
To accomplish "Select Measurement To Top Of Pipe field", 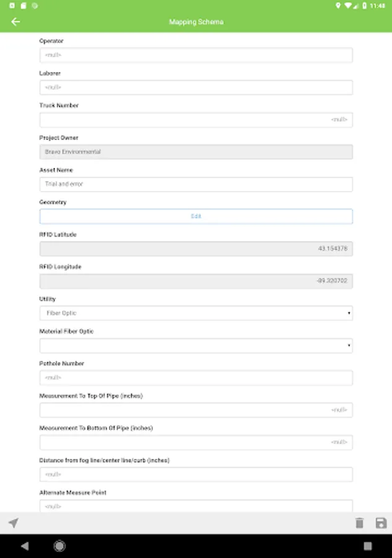I will point(196,410).
